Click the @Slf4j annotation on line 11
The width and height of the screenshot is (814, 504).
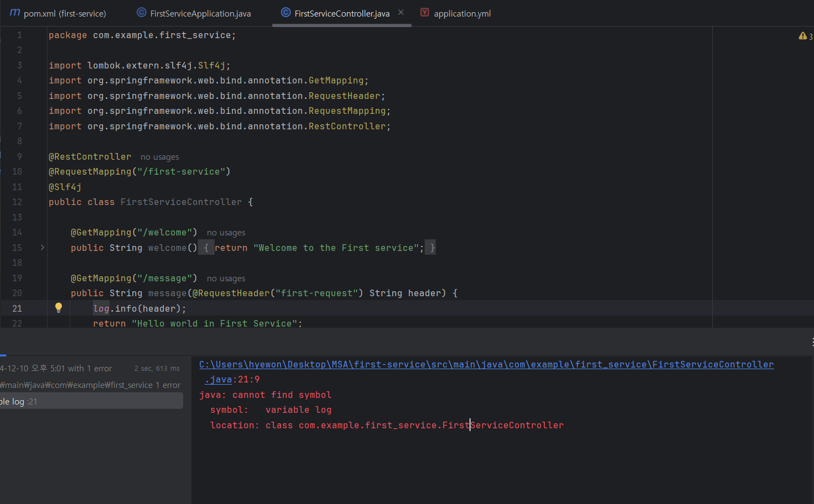65,187
